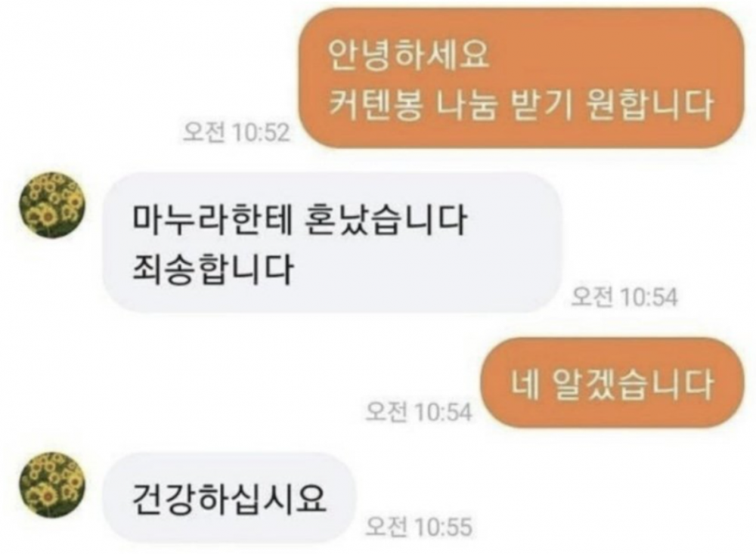Click the 안녕하세요 greeting line
756x554 pixels.
408,54
